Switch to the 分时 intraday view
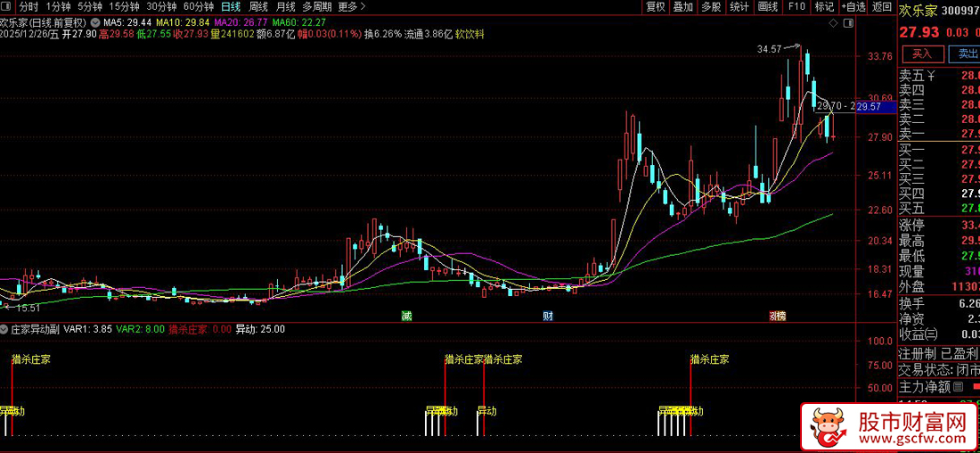 [28, 7]
